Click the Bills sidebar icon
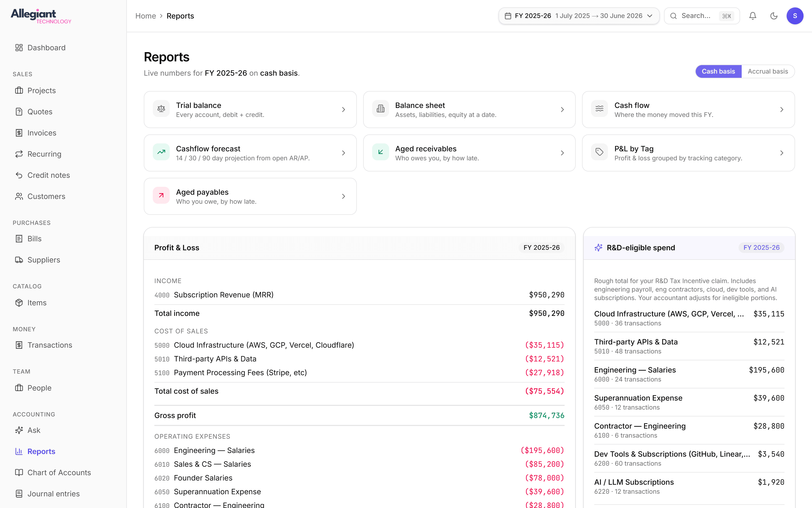This screenshot has height=508, width=812. pos(19,239)
